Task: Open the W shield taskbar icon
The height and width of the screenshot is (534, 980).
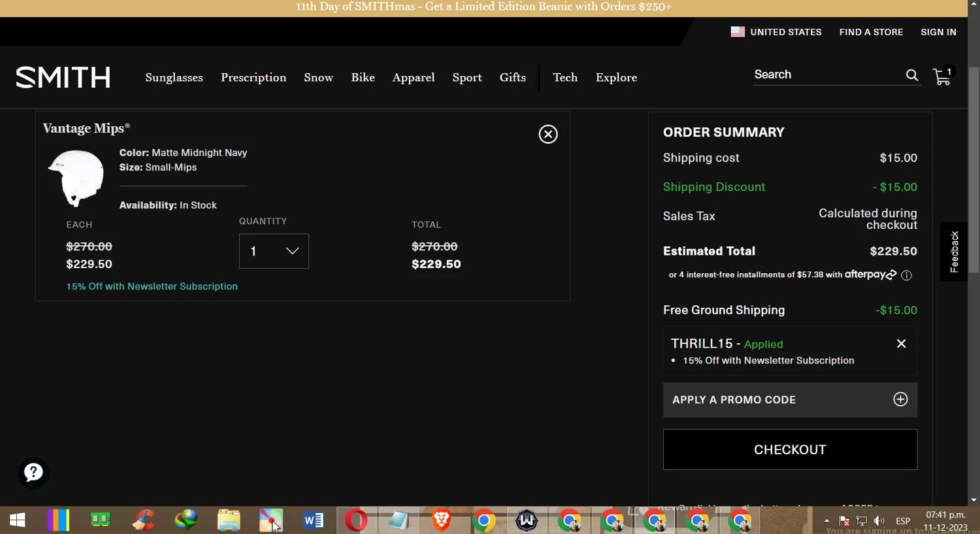Action: 527,520
